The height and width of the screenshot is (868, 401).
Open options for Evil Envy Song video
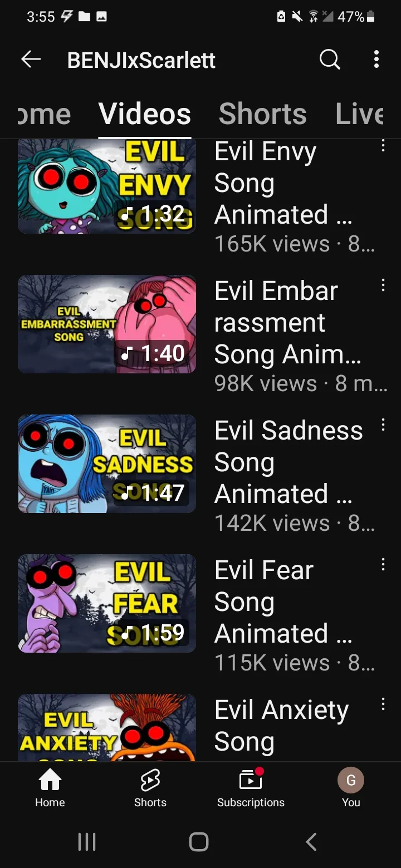pyautogui.click(x=383, y=146)
